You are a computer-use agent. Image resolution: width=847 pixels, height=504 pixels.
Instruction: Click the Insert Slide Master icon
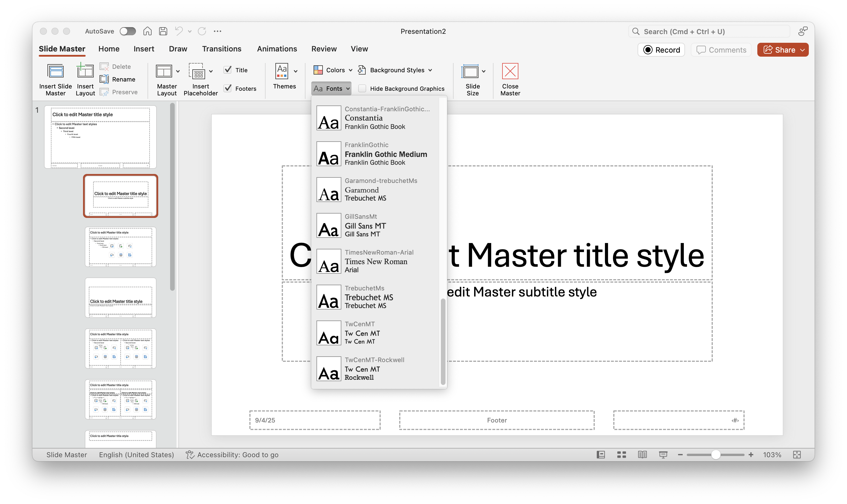56,72
